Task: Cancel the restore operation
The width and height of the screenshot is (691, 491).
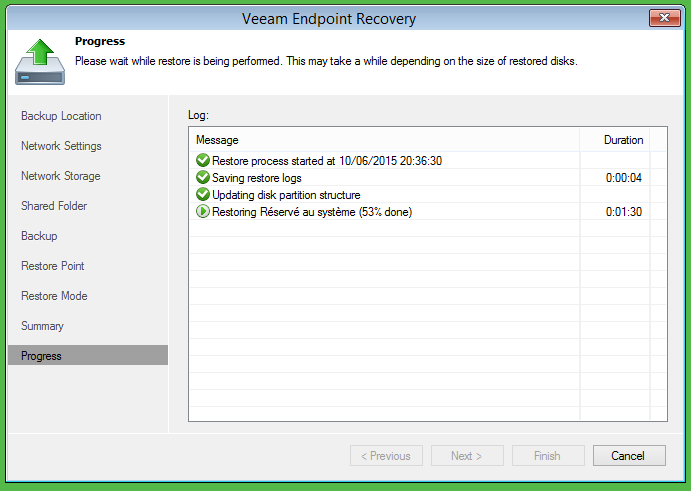Action: 629,456
